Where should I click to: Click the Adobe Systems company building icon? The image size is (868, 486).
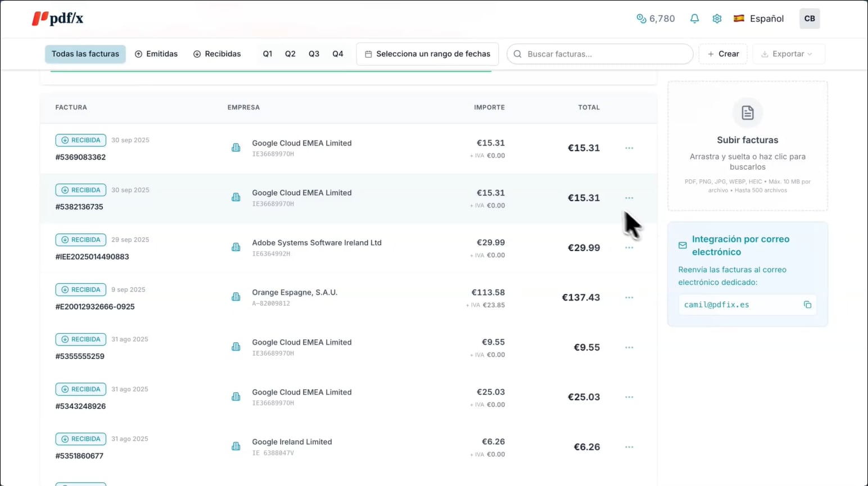236,247
